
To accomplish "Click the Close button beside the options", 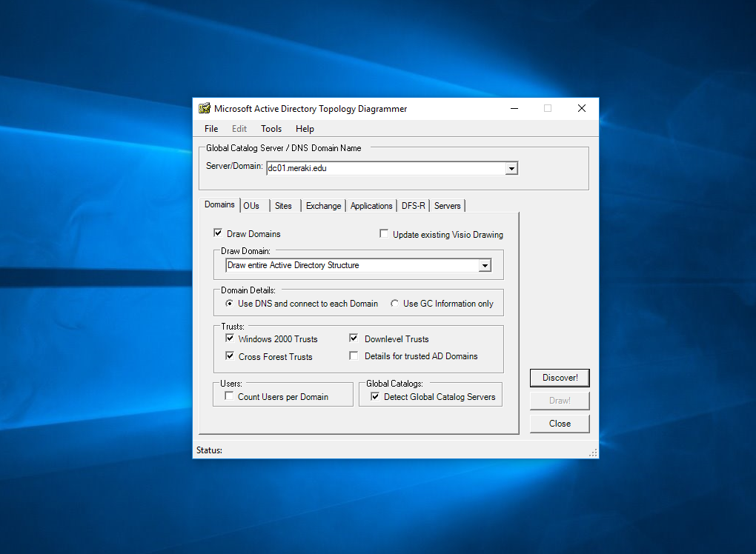I will click(x=560, y=424).
